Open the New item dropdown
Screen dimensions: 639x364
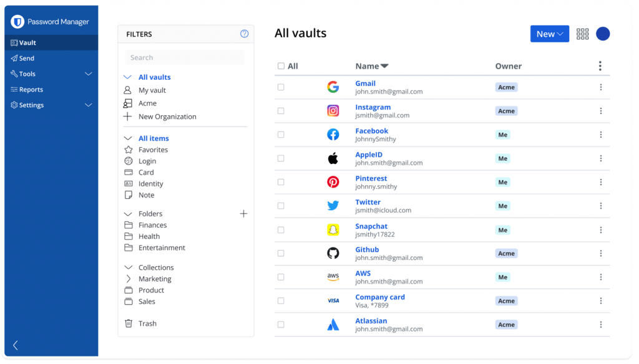(x=549, y=34)
